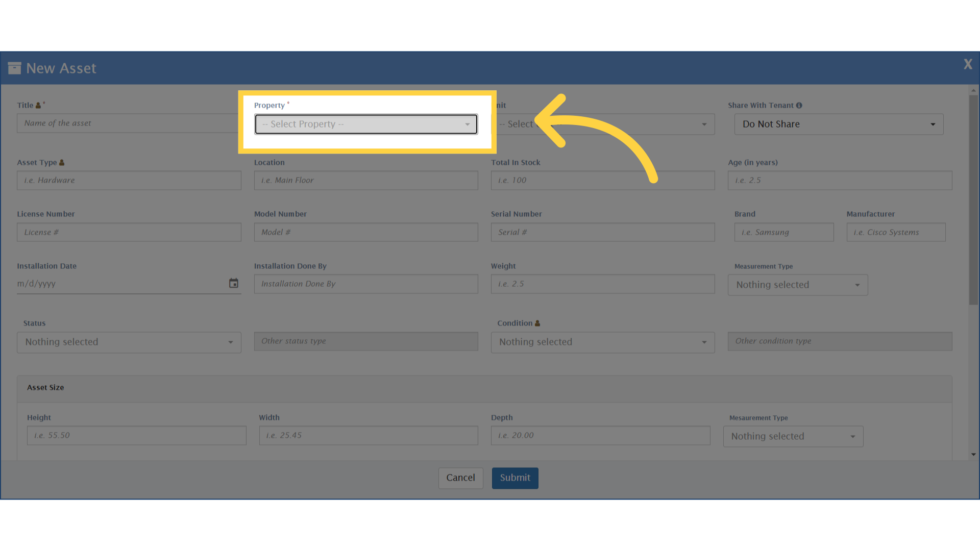The image size is (980, 551).
Task: Click the New Asset archive icon
Action: pos(14,68)
